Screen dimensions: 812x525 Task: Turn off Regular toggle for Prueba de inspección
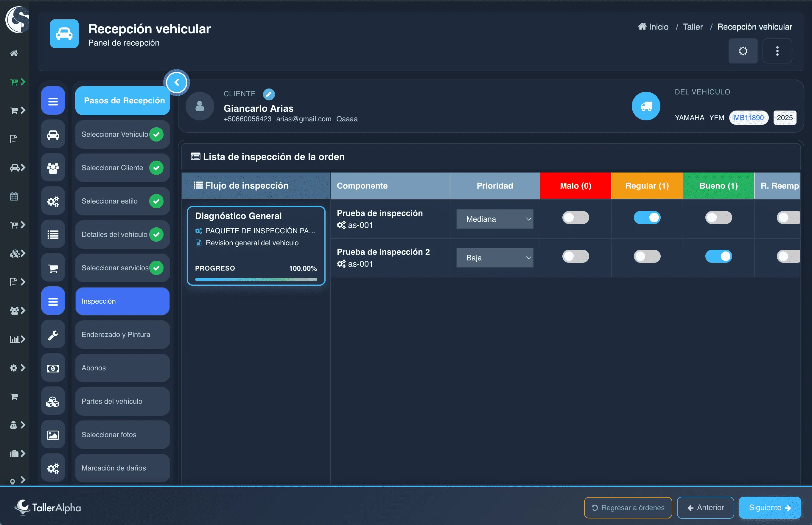647,218
